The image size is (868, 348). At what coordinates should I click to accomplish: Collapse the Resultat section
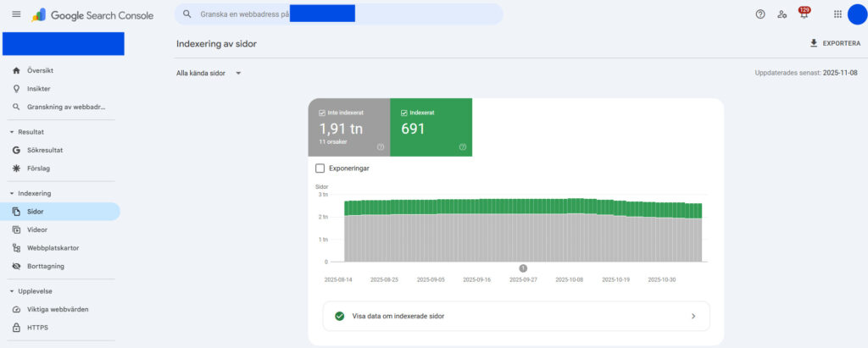pos(12,132)
